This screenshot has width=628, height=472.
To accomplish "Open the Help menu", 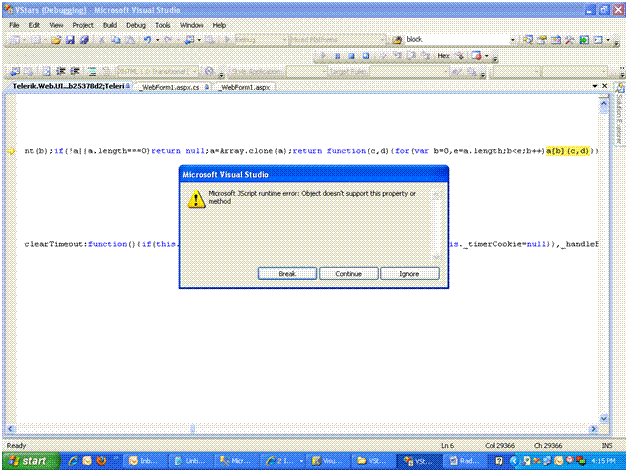I will pyautogui.click(x=219, y=25).
